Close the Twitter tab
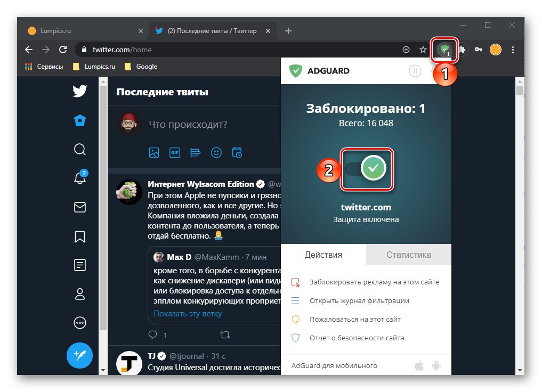Screen dimensions: 542x392 coord(268,31)
